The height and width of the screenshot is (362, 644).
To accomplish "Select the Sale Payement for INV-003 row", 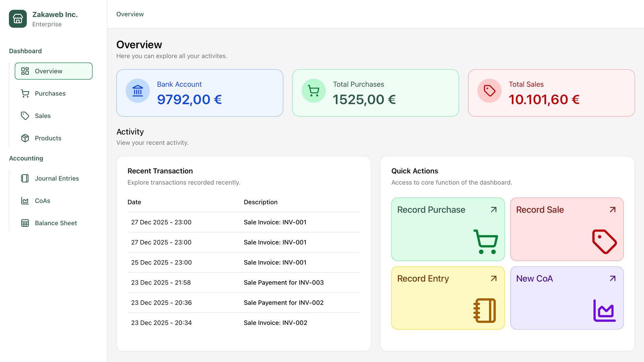I will tap(244, 283).
